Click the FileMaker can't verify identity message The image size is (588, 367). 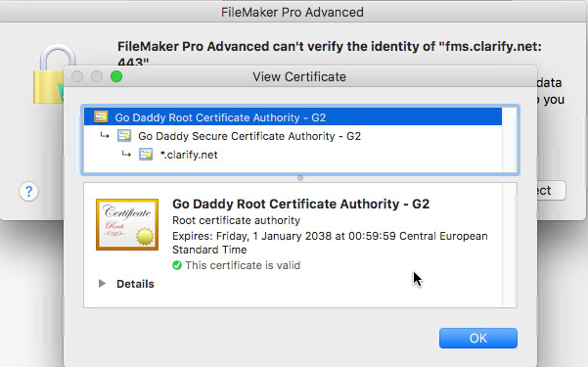330,53
